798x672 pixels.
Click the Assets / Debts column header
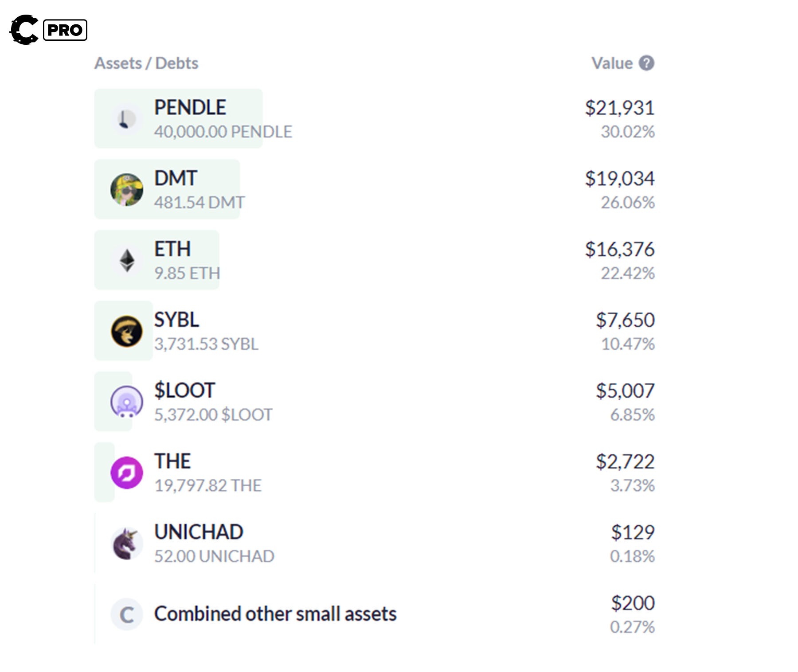tap(146, 63)
